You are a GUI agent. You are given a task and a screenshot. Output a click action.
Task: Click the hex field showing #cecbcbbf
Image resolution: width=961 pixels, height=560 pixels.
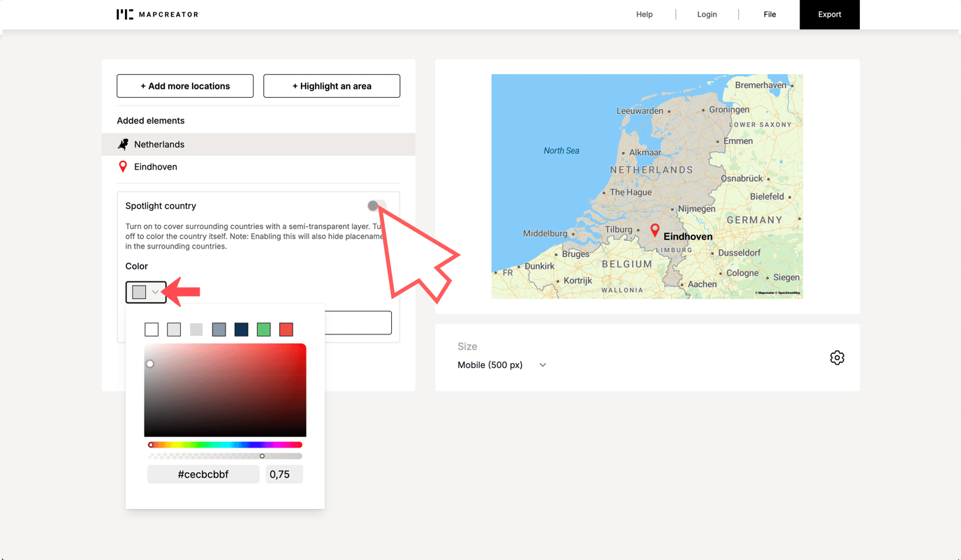[203, 474]
